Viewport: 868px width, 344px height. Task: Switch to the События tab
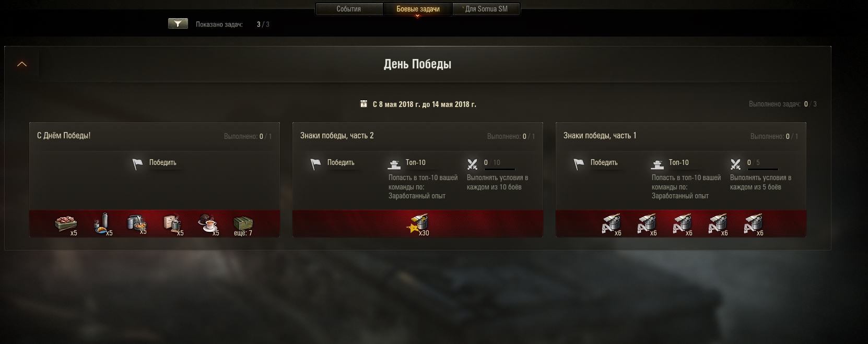point(348,9)
